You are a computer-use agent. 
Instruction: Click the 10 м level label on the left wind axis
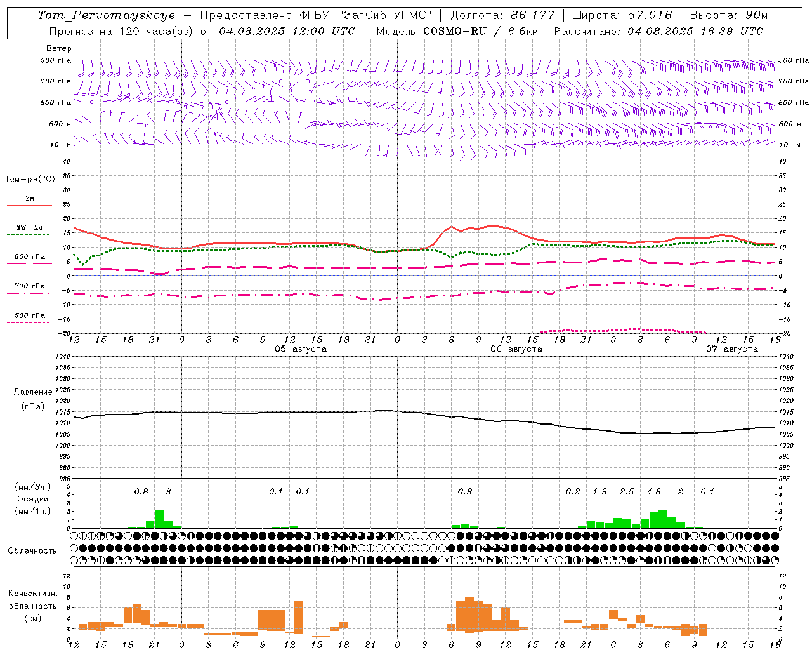tap(62, 145)
